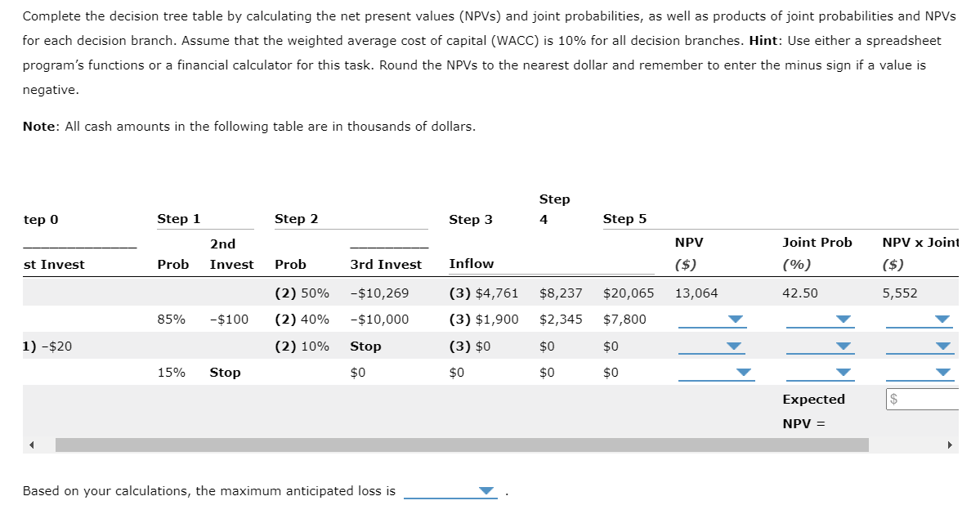This screenshot has width=980, height=523.
Task: Click the right scroll arrow of the table
Action: [x=950, y=445]
